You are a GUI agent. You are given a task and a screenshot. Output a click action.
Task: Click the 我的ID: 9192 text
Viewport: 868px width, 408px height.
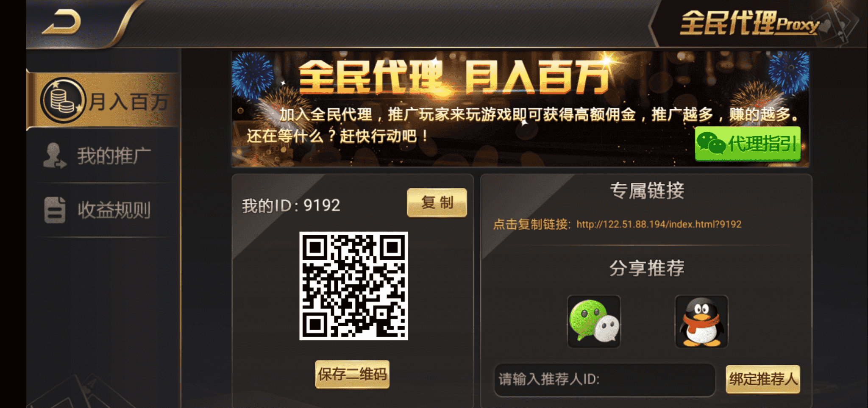291,205
